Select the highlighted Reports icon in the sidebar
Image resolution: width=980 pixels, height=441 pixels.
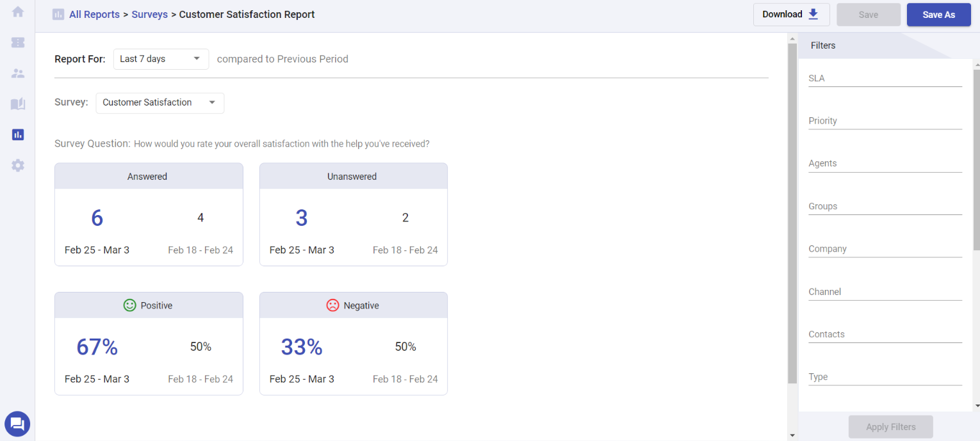tap(17, 134)
